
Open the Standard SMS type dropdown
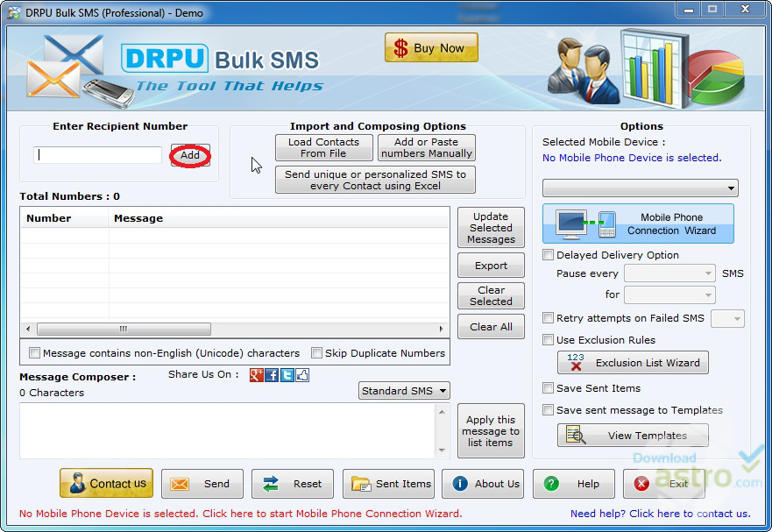pos(404,391)
